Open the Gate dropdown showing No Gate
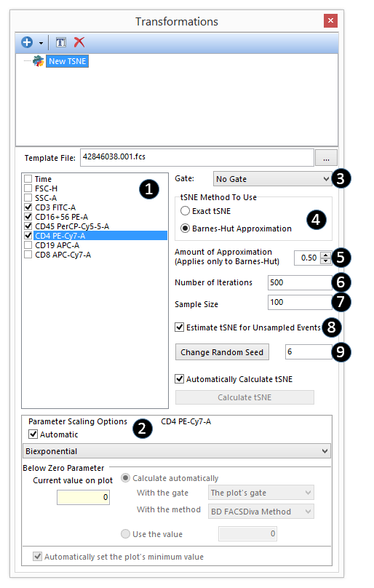Screen dimensions: 374x588 point(272,179)
